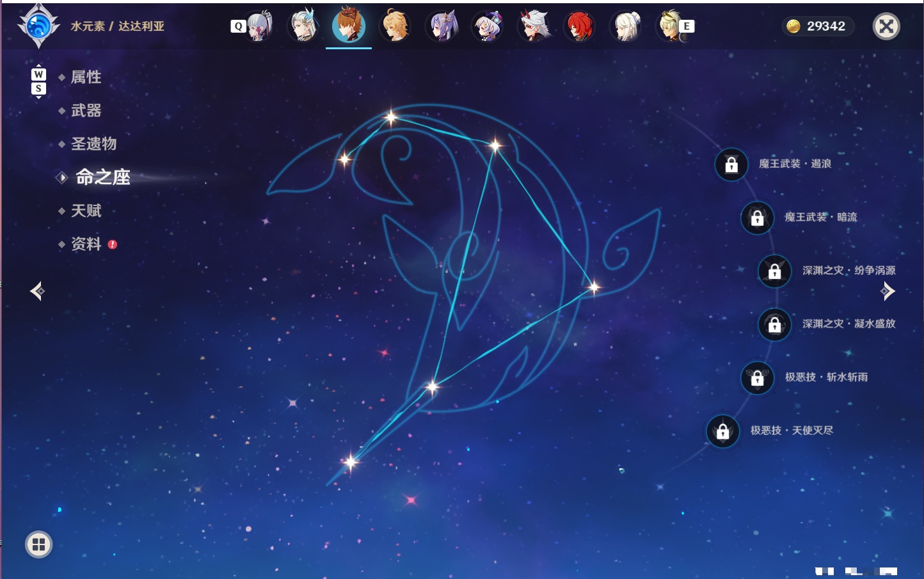Screen dimensions: 924x579
Task: Open the 资料 profile tab
Action: pyautogui.click(x=86, y=244)
